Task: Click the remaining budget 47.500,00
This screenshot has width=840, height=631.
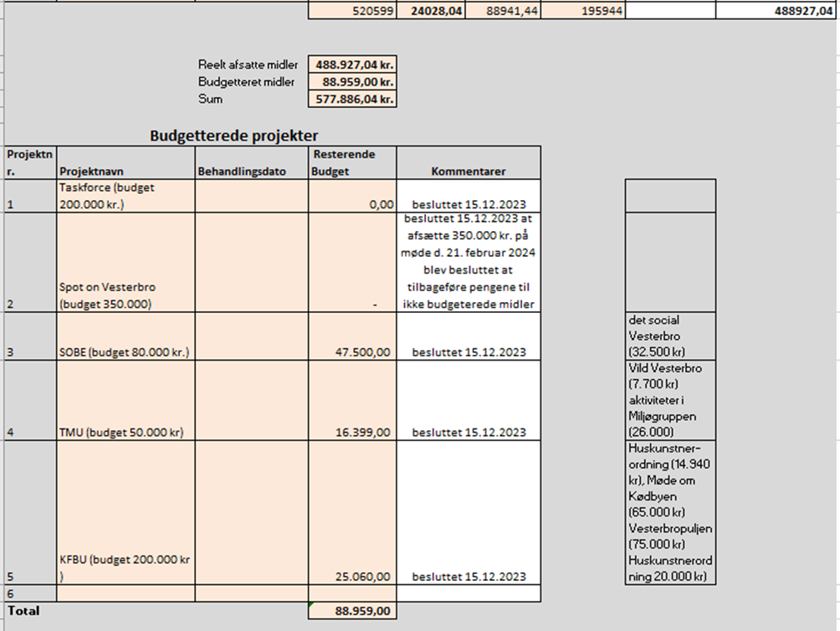Action: (x=352, y=336)
